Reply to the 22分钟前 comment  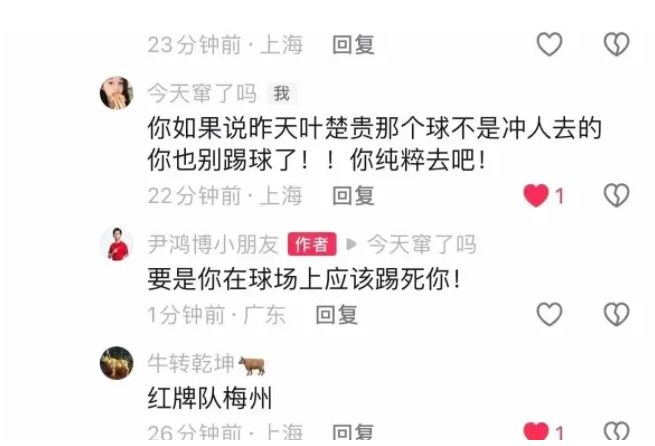coord(353,195)
